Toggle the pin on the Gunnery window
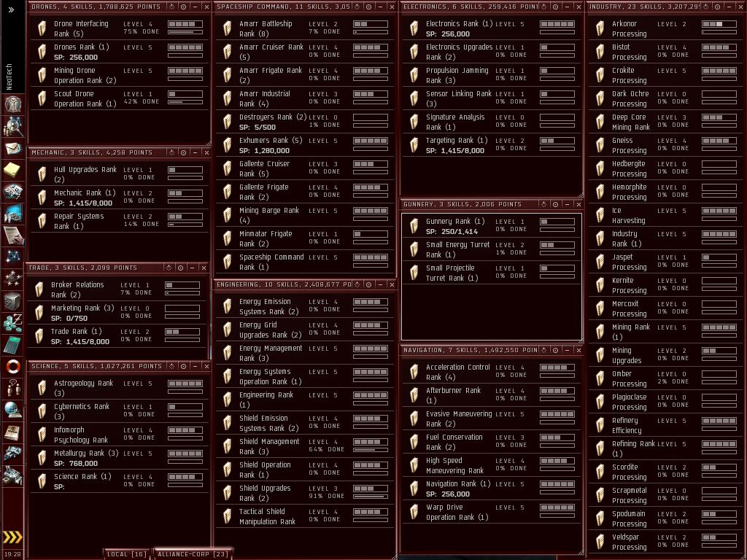 click(x=555, y=204)
